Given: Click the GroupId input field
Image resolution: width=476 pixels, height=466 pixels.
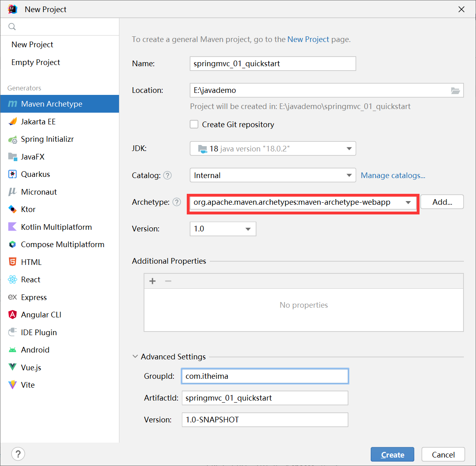Looking at the screenshot, I should [x=265, y=376].
